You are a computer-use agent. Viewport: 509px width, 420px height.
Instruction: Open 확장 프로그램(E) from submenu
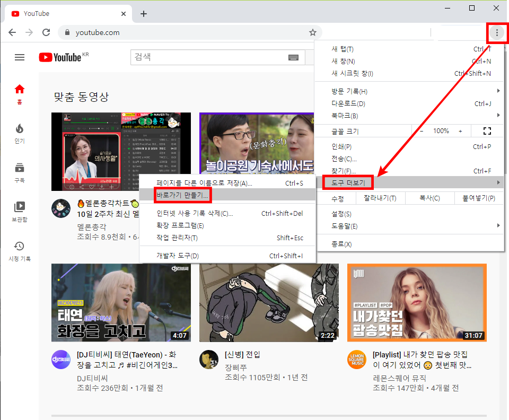click(227, 225)
